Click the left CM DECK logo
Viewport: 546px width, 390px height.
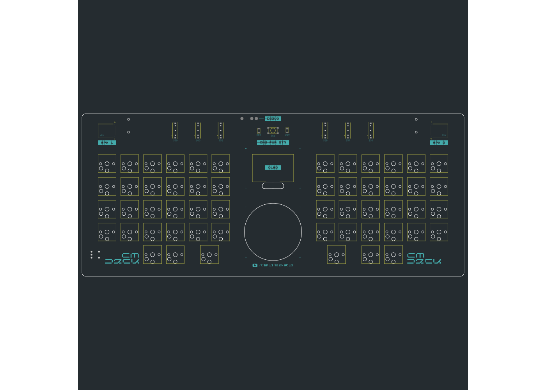tap(122, 258)
